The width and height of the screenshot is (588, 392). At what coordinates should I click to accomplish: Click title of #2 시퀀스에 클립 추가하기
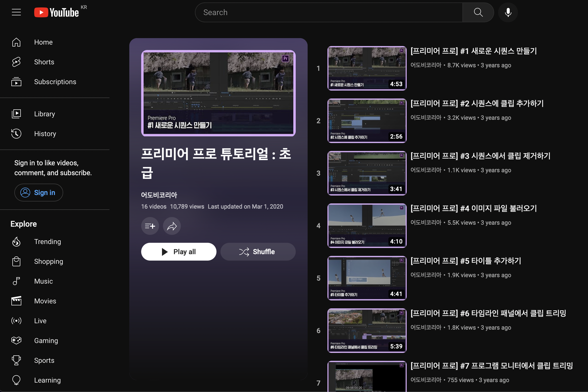click(477, 103)
